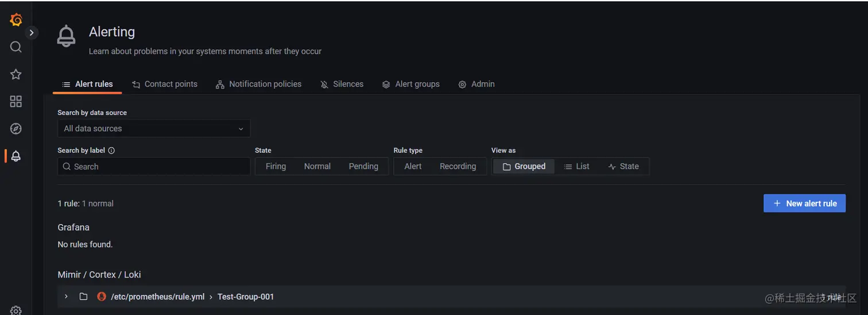
Task: Switch to Notification policies tab
Action: (x=258, y=84)
